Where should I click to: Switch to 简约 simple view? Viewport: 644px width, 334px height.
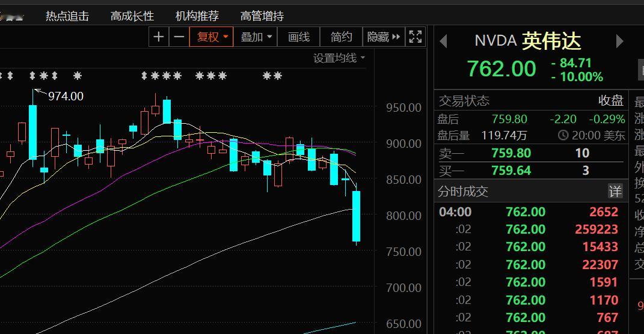click(342, 37)
